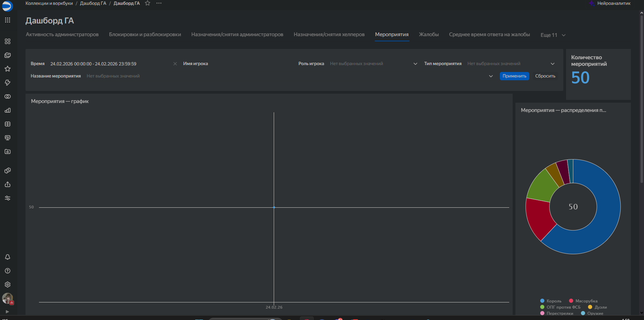
Task: Open the three-dot menu beside breadcrumbs
Action: click(x=159, y=3)
